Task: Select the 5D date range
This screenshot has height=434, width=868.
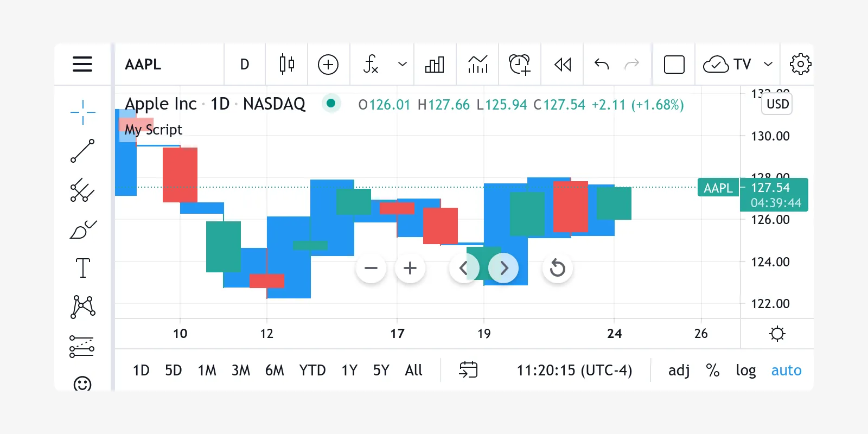Action: coord(174,370)
